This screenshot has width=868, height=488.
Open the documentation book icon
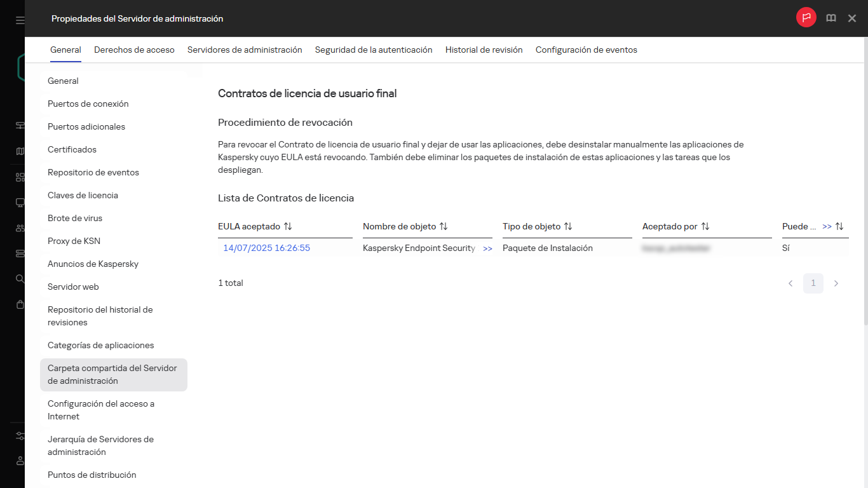click(831, 18)
